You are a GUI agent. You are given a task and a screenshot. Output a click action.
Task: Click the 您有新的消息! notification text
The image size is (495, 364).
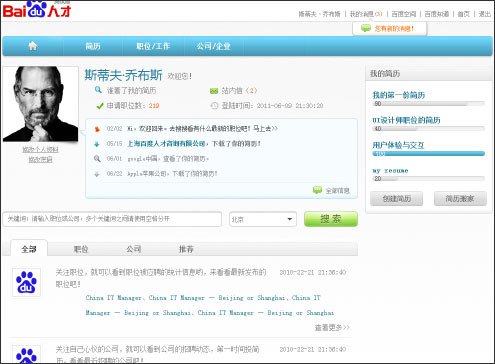(x=394, y=29)
